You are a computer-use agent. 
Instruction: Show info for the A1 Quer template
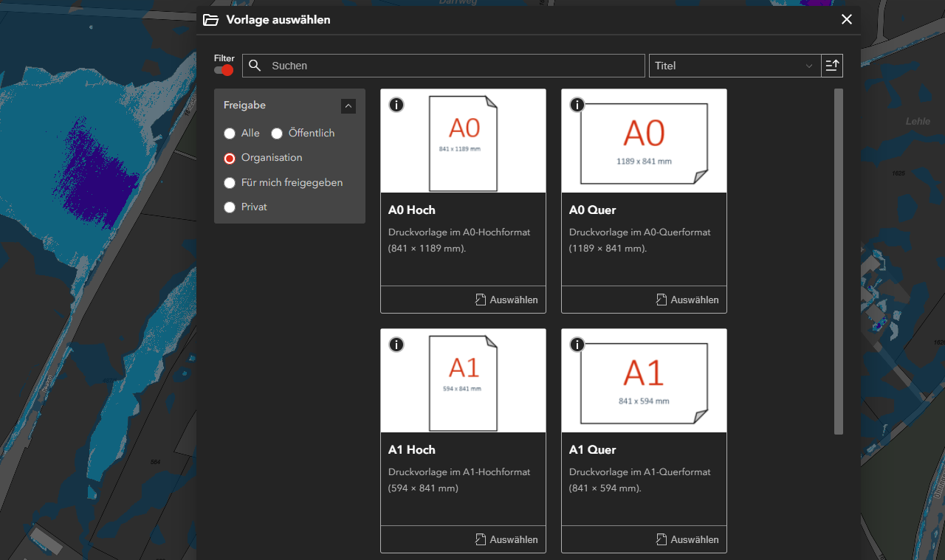[x=577, y=345]
